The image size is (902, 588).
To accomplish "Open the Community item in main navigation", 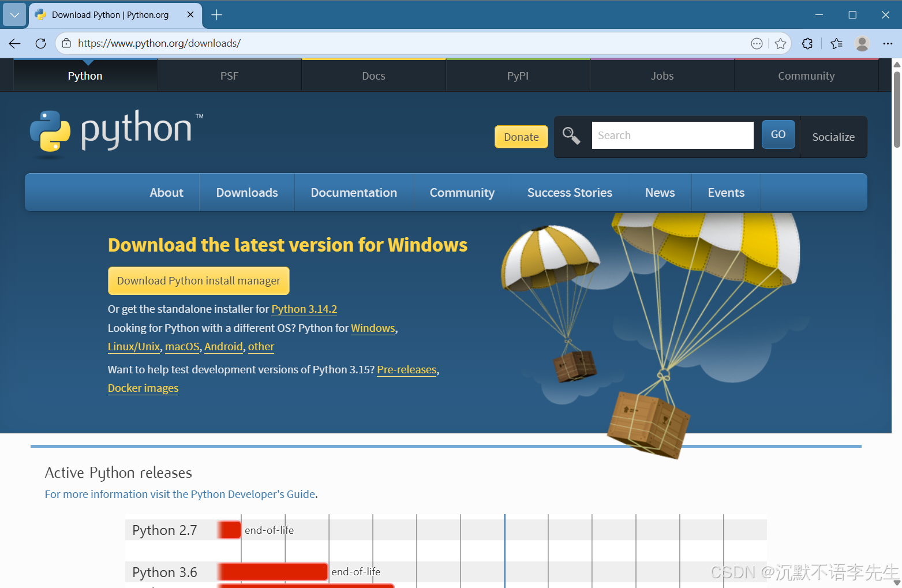I will (462, 193).
